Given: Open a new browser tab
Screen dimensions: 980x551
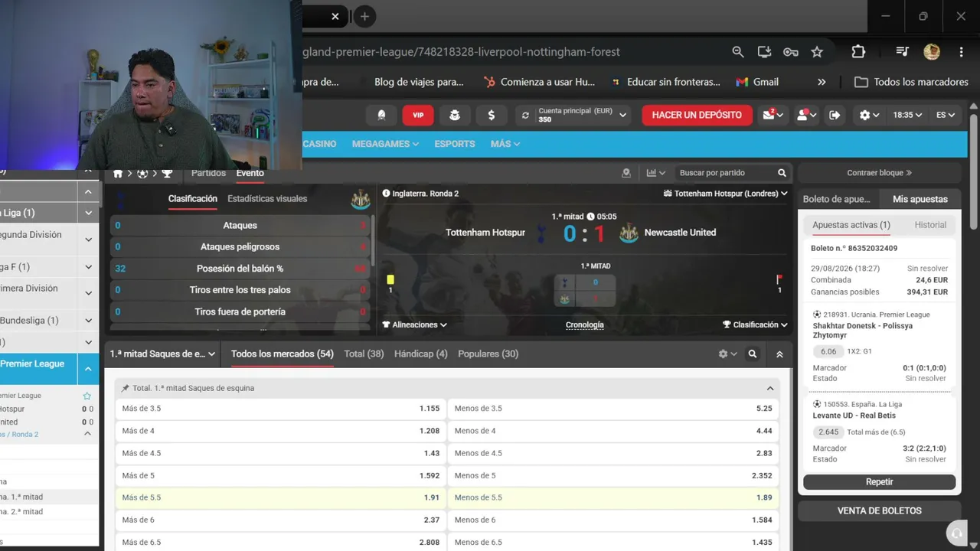Looking at the screenshot, I should click(364, 16).
